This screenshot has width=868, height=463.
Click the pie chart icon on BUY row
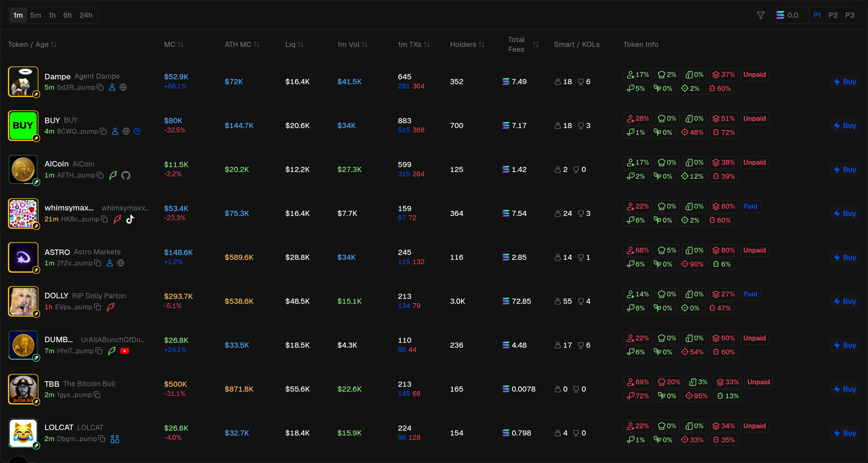click(x=137, y=131)
